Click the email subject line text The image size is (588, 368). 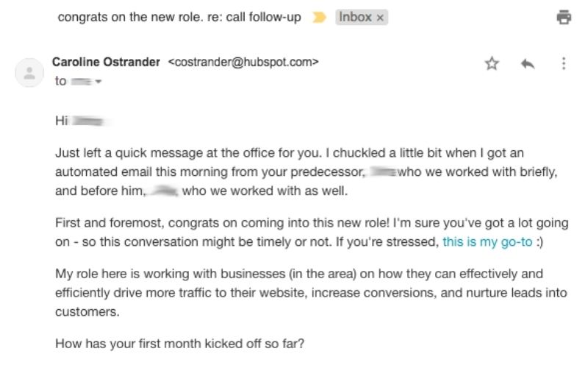tap(179, 18)
